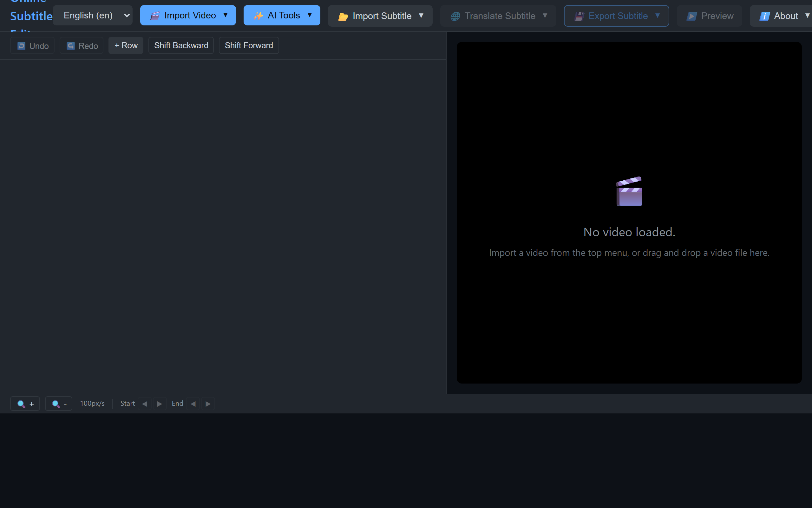Click the info icon next to About
This screenshot has width=812, height=508.
coord(764,17)
